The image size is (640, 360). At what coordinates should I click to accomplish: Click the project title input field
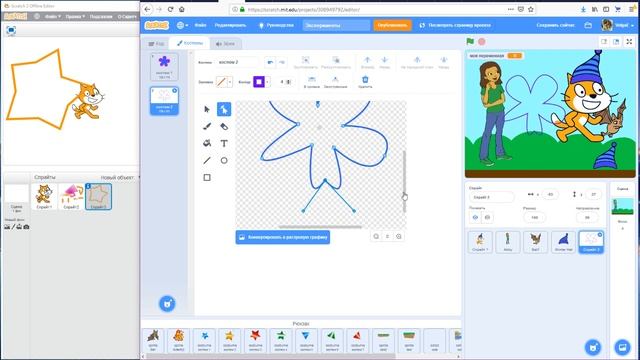(336, 25)
